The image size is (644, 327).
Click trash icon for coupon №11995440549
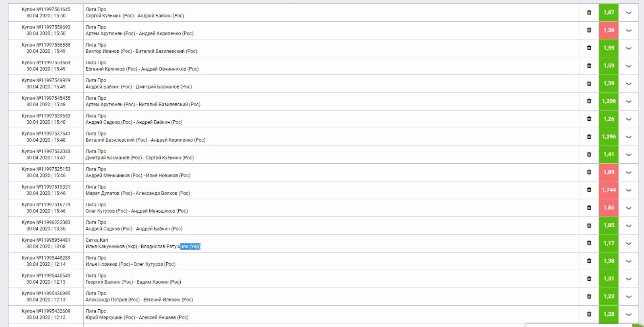pyautogui.click(x=589, y=278)
